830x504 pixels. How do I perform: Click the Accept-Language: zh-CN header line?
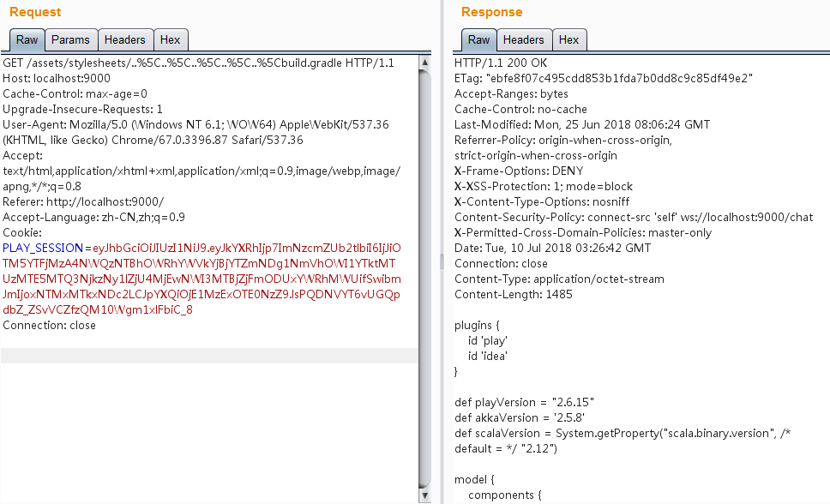[93, 217]
